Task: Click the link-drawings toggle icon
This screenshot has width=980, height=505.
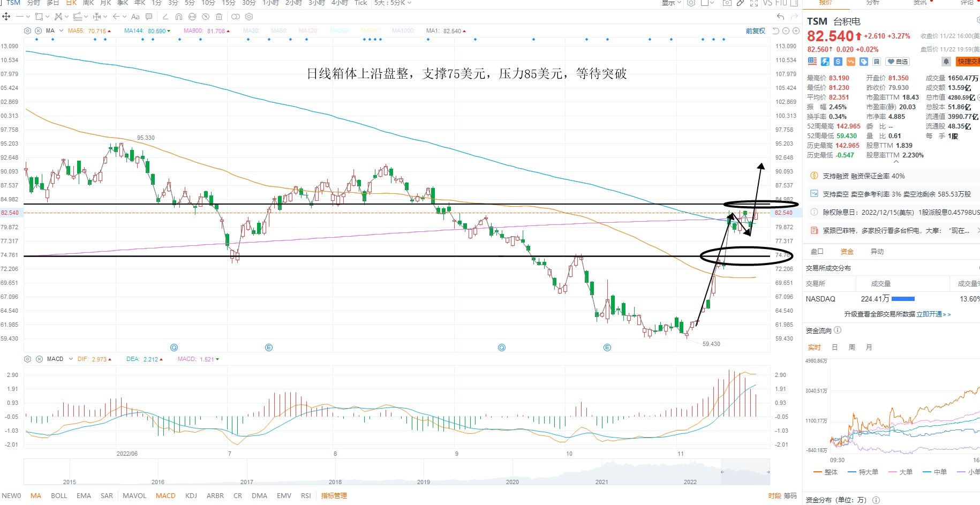Action: point(236,17)
